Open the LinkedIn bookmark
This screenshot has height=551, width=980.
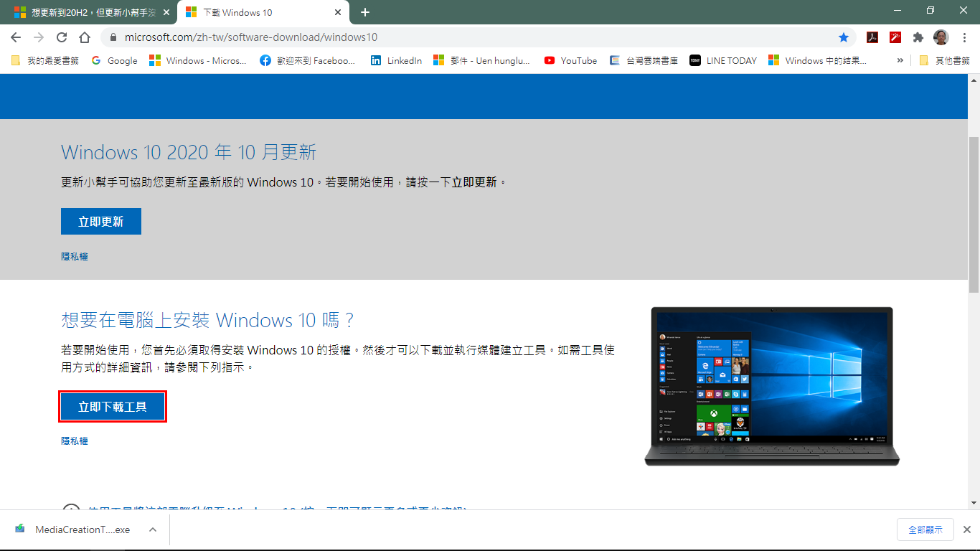397,60
